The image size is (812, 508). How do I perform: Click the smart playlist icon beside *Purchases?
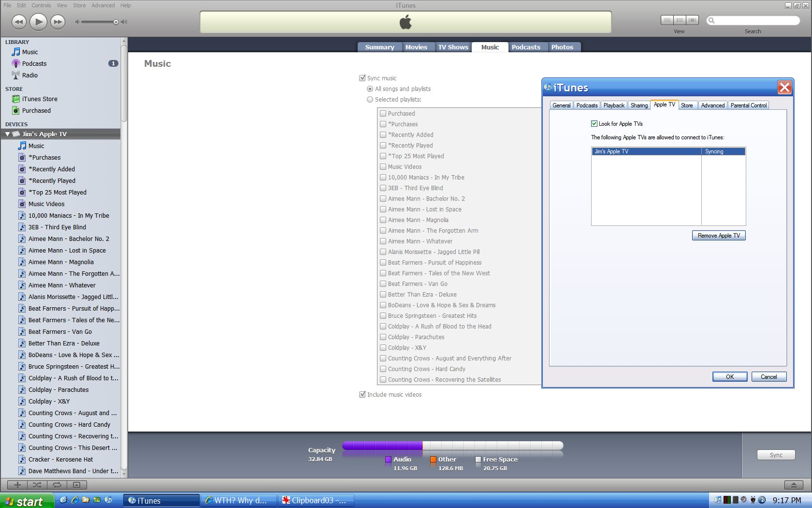pyautogui.click(x=22, y=157)
